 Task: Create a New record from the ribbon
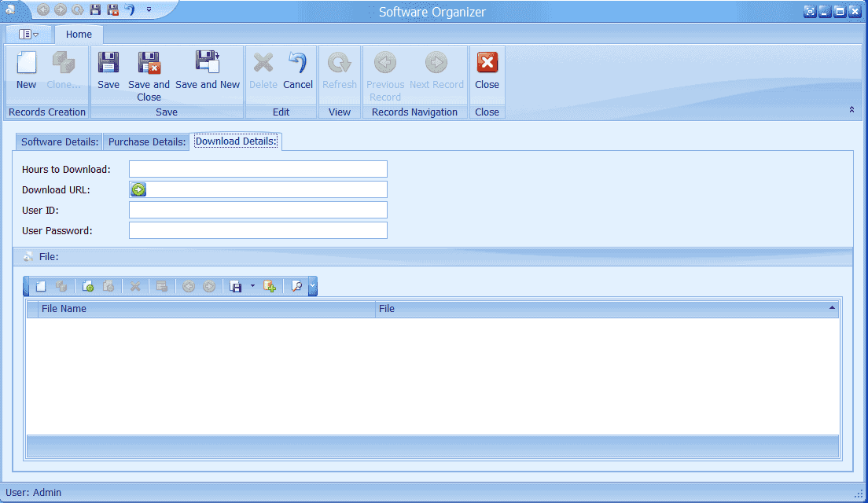click(26, 71)
